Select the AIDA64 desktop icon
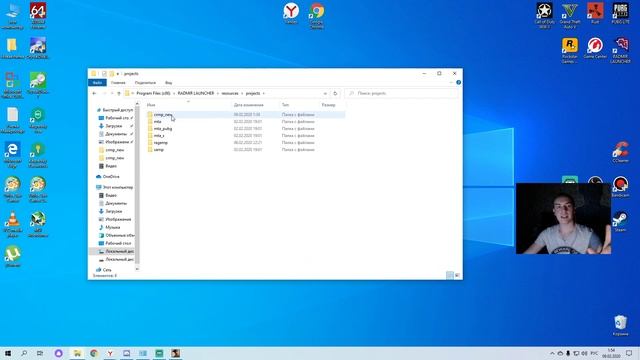Screen dimensions: 640x360 38,16
